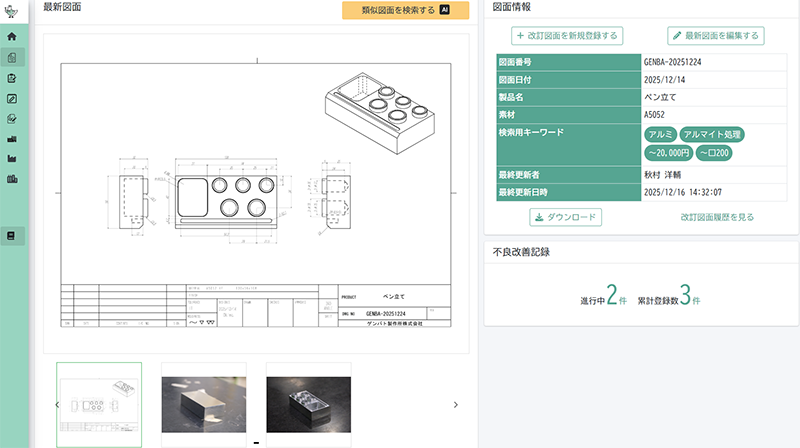Viewport: 800px width, 448px height.
Task: Edit the latest drawing
Action: (716, 36)
